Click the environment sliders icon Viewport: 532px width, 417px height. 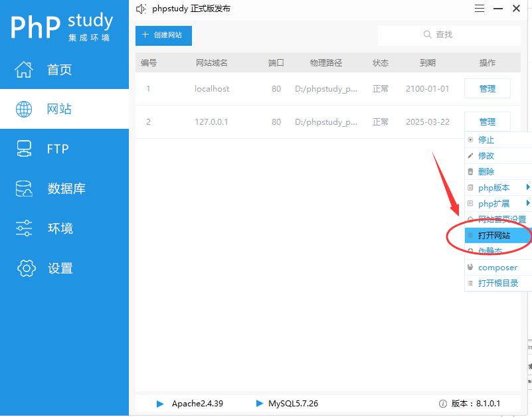24,228
